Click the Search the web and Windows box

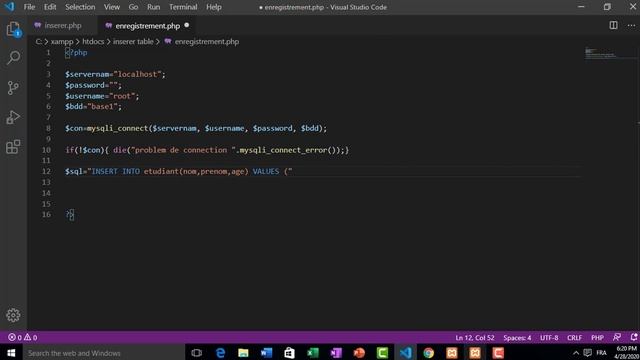(104, 353)
